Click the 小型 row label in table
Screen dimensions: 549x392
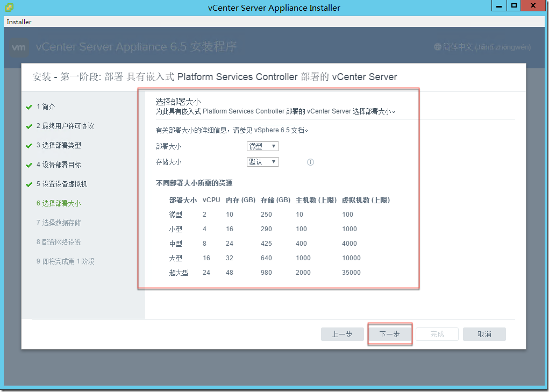[x=176, y=229]
